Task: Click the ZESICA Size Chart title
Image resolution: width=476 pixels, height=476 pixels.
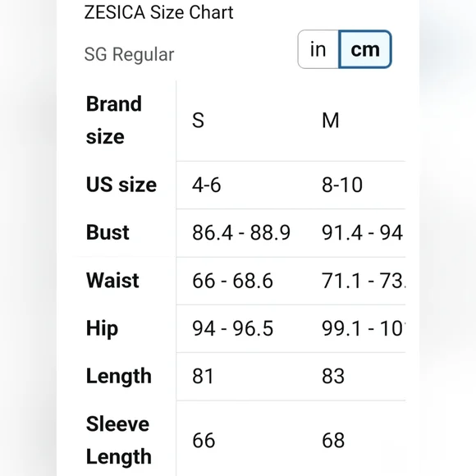Action: [158, 12]
